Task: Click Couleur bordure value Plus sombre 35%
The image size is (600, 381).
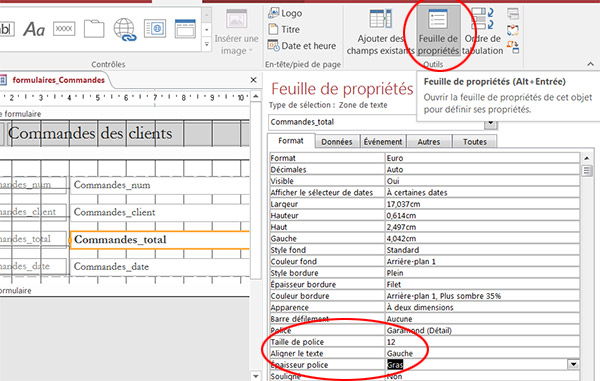Action: 482,296
